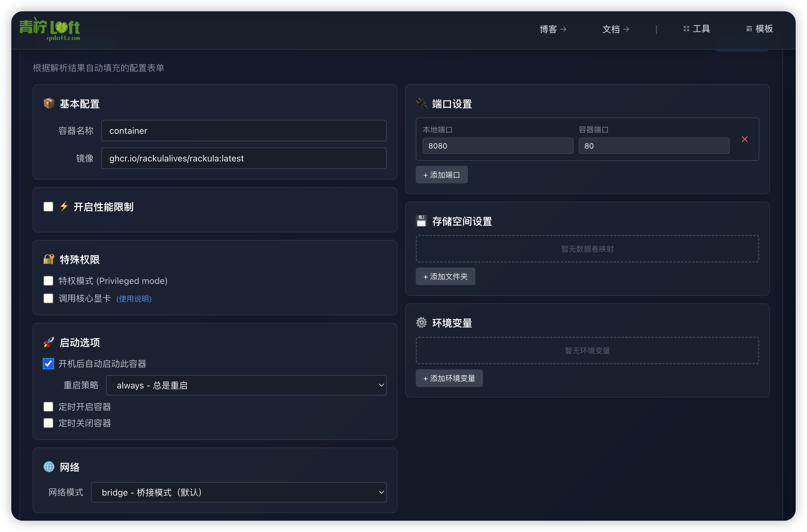The height and width of the screenshot is (532, 807).
Task: Click the 添加环境变量 button
Action: (x=449, y=378)
